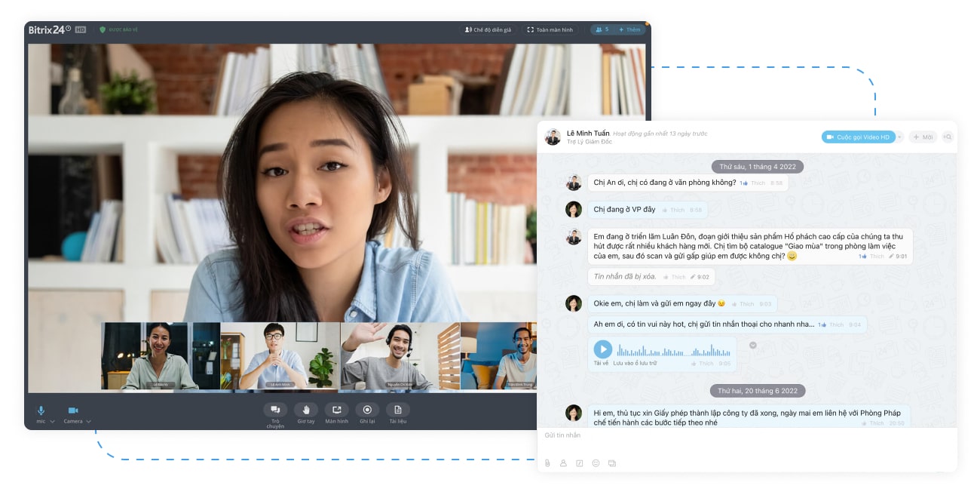The image size is (980, 498).
Task: Toggle the Camera icon in call bar
Action: coord(73,410)
